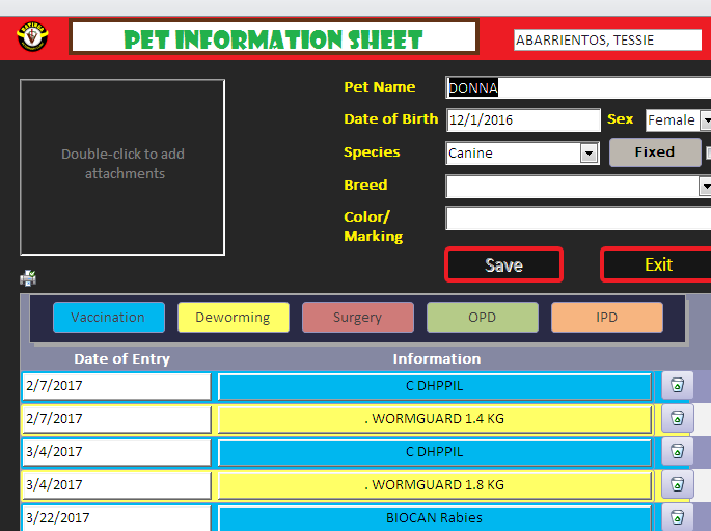Delete the 3/4/2017 C DHPPIL entry
Image resolution: width=711 pixels, height=531 pixels.
(x=677, y=452)
